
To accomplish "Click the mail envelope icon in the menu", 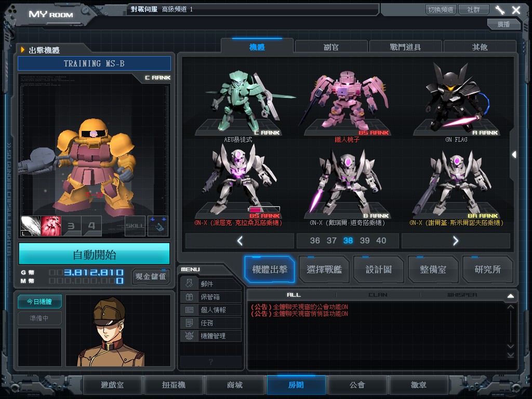I will 189,284.
